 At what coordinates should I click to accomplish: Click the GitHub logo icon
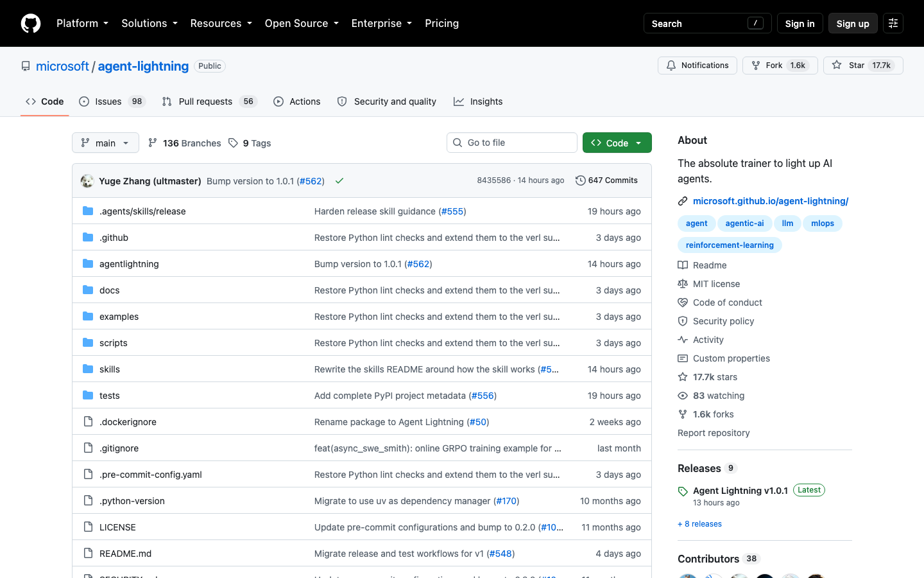[x=31, y=23]
